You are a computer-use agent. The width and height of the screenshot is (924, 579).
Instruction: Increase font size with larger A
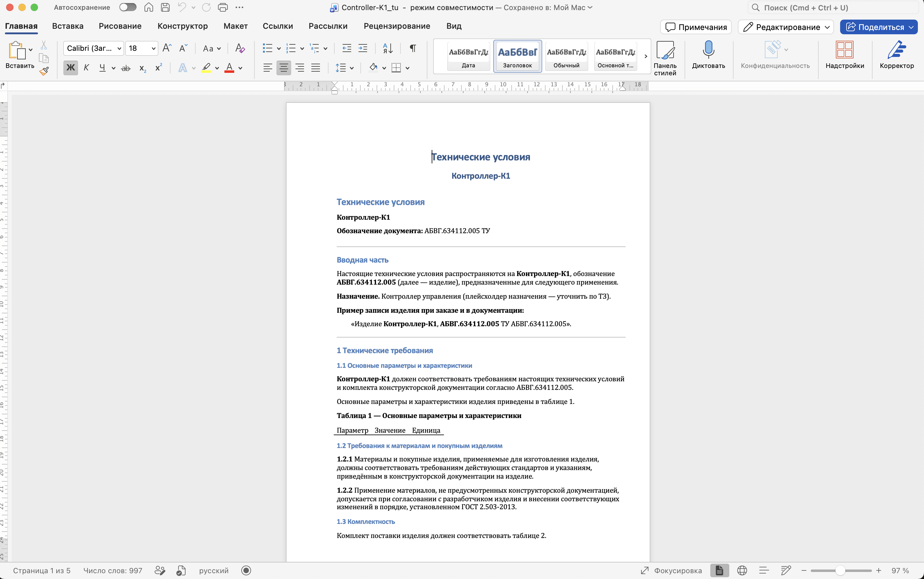(167, 48)
